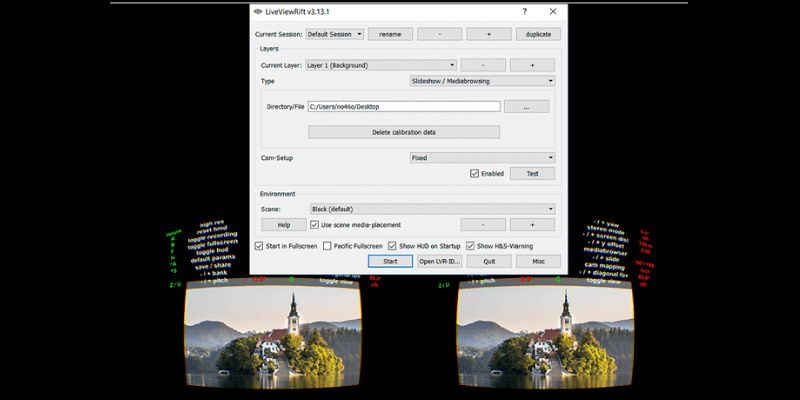Click the Directory/File path input field
The width and height of the screenshot is (800, 400).
(404, 107)
